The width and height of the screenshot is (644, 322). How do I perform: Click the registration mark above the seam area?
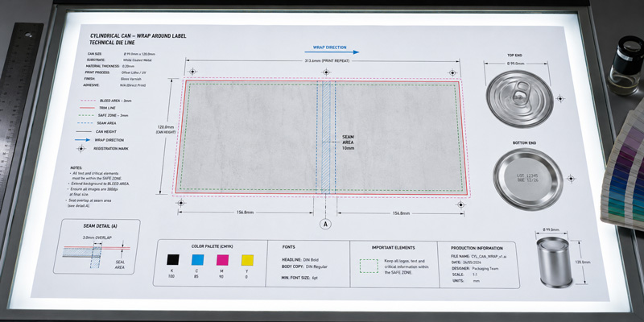point(326,72)
